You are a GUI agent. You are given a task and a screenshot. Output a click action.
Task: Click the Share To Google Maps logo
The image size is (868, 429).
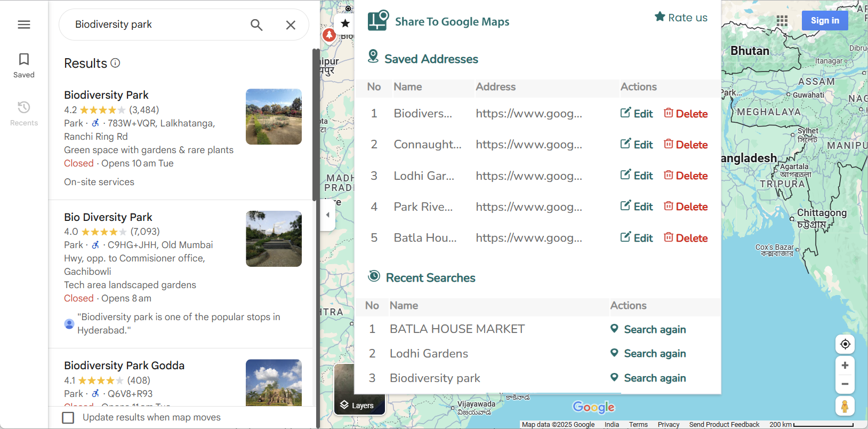[x=378, y=21]
